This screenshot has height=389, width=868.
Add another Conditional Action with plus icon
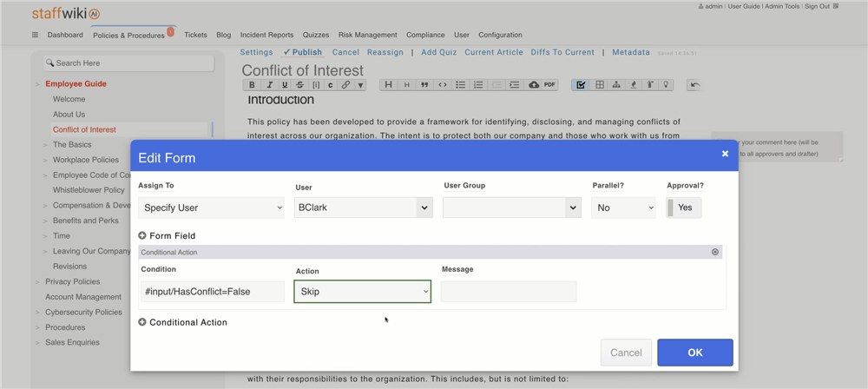pos(142,322)
